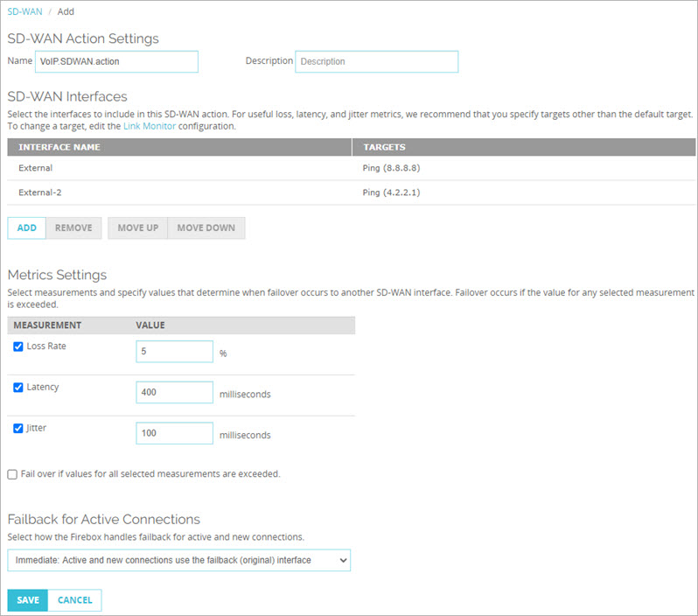This screenshot has height=616, width=698.
Task: Click the Latency milliseconds value field
Action: [175, 393]
